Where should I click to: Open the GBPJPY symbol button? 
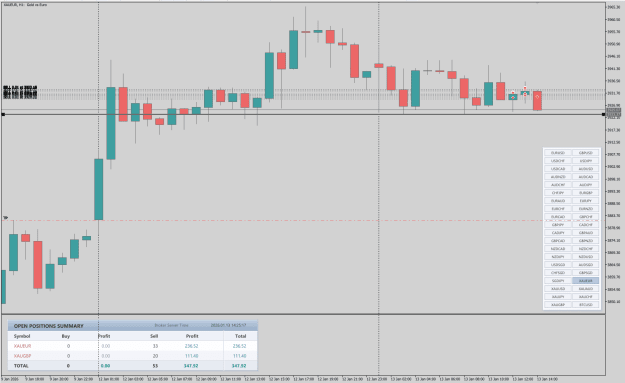tap(558, 224)
